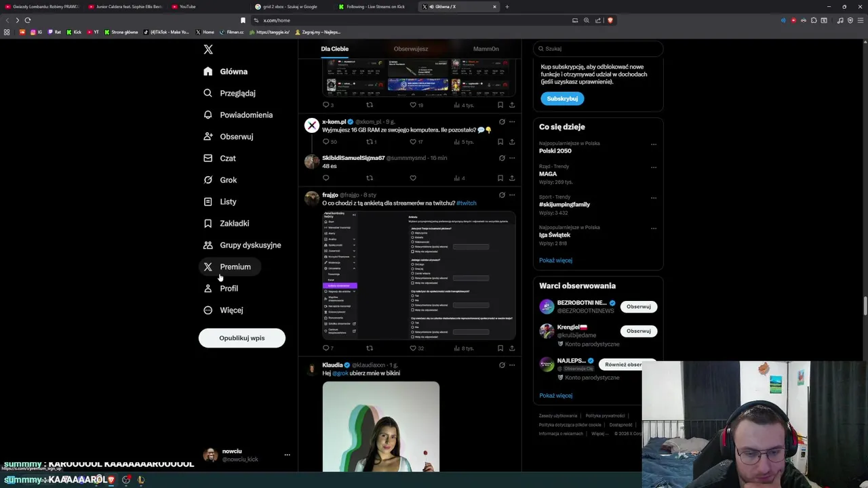Viewport: 868px width, 488px height.
Task: Click browser reload button
Action: (28, 20)
